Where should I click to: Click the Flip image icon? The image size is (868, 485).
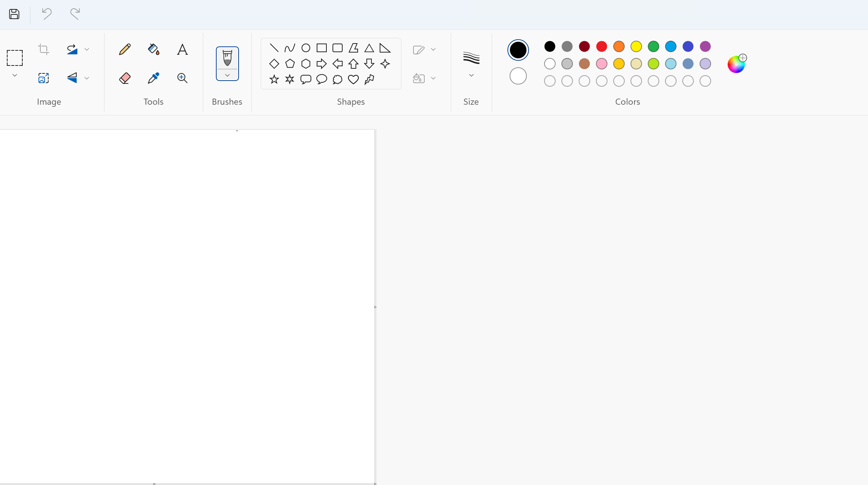point(72,78)
